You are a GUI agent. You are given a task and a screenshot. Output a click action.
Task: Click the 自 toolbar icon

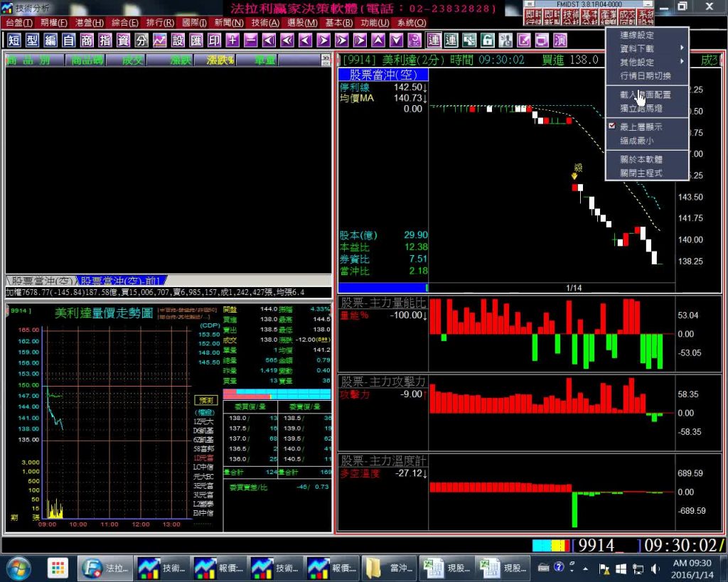click(x=68, y=41)
